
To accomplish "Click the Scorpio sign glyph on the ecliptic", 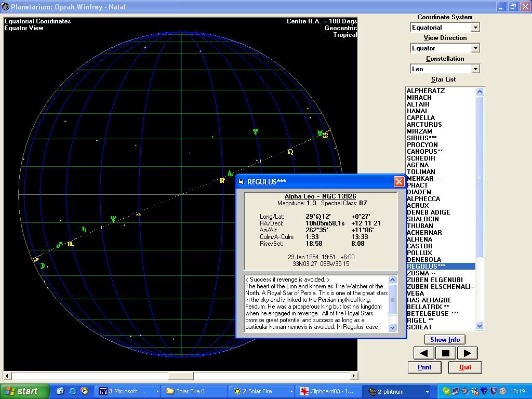I will pos(71,243).
